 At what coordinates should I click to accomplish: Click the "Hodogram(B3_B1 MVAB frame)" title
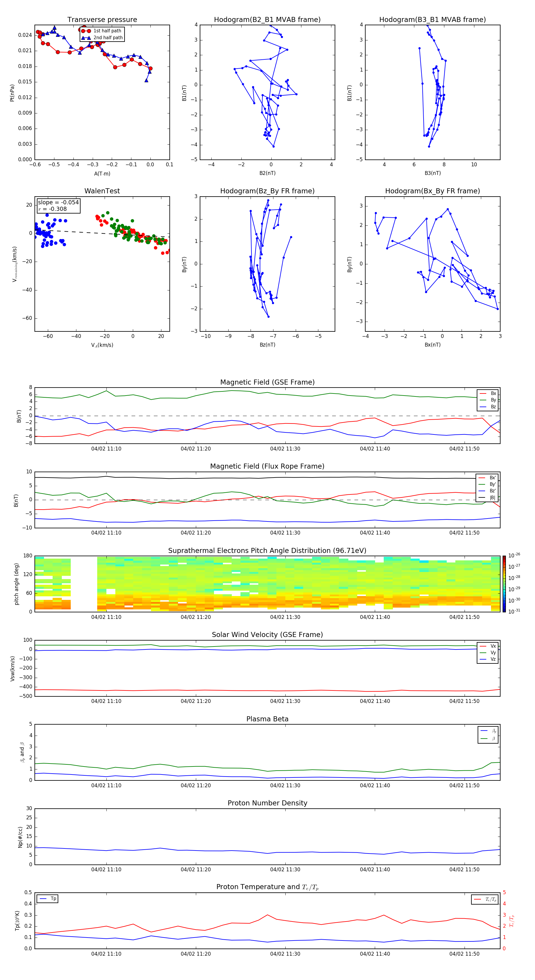(432, 20)
